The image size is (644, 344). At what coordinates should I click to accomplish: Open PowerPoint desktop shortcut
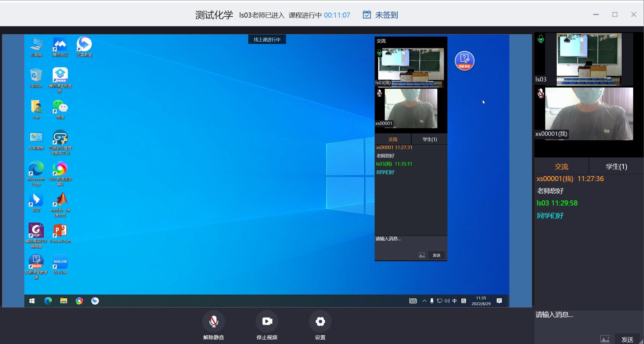(x=60, y=233)
